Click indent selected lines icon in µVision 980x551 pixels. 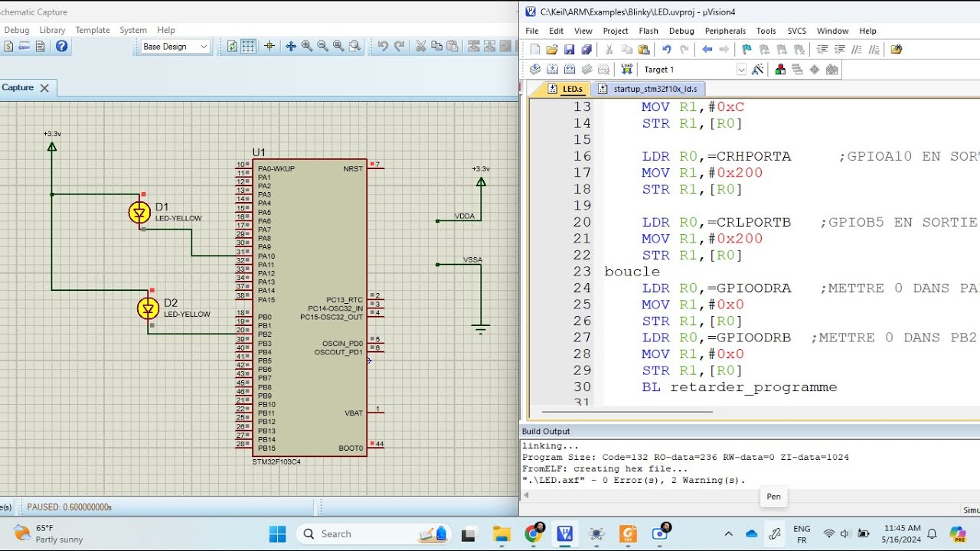click(822, 50)
